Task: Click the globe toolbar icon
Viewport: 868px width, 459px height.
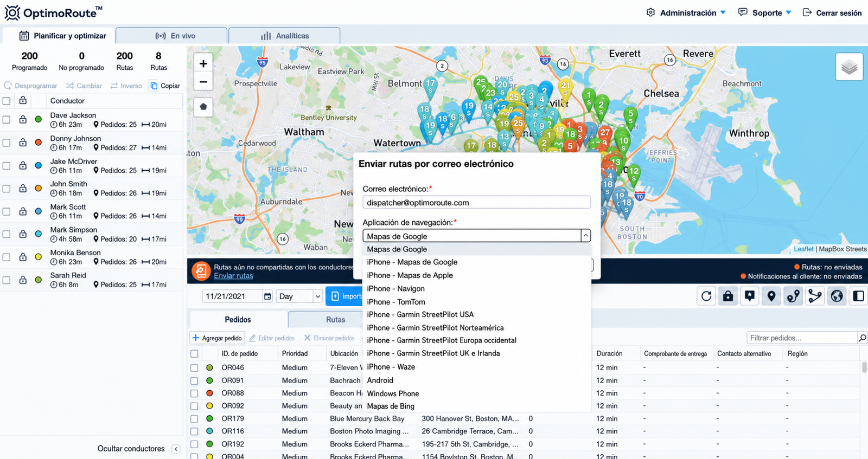Action: (x=837, y=296)
